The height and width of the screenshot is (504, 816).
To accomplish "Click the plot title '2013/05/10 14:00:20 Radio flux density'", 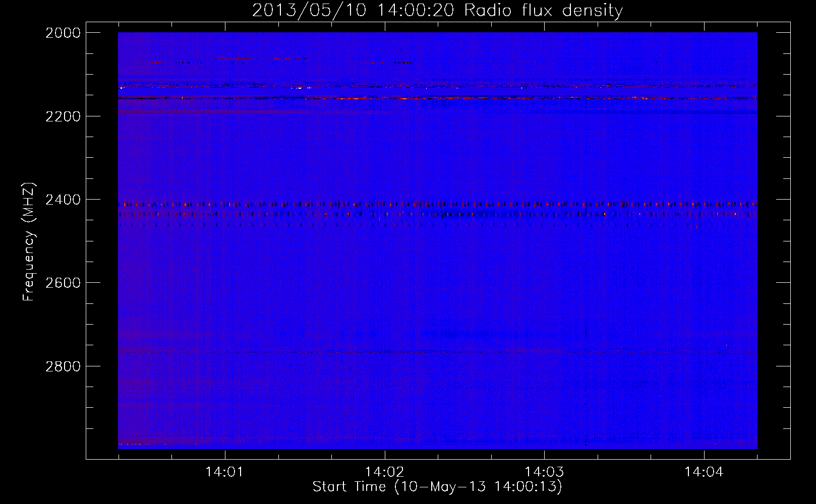I will coord(437,10).
